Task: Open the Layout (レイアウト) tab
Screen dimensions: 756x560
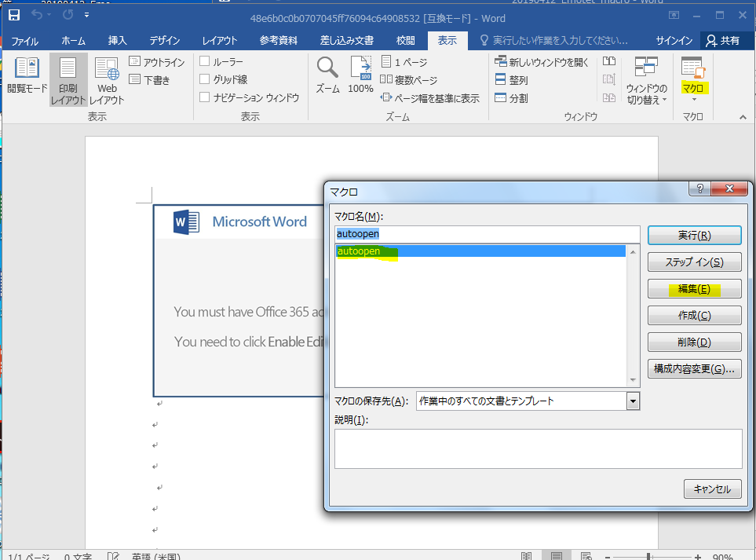Action: click(219, 41)
